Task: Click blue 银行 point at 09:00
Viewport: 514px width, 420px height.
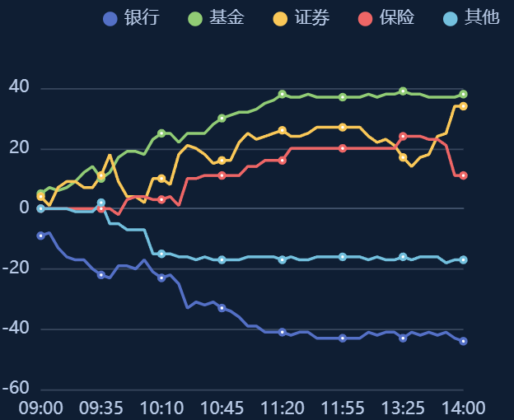Action: (x=40, y=236)
